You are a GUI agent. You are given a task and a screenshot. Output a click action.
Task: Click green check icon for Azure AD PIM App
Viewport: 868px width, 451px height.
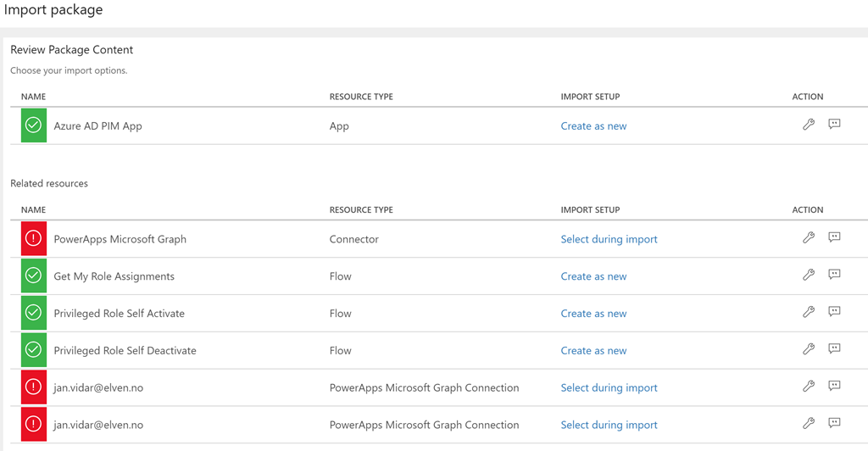click(x=34, y=125)
